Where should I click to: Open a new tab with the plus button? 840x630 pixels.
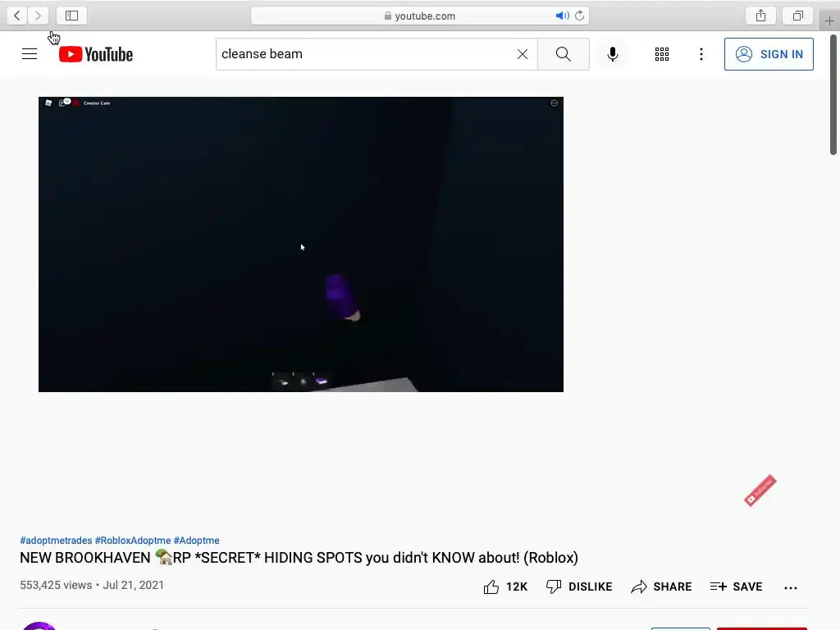[830, 21]
